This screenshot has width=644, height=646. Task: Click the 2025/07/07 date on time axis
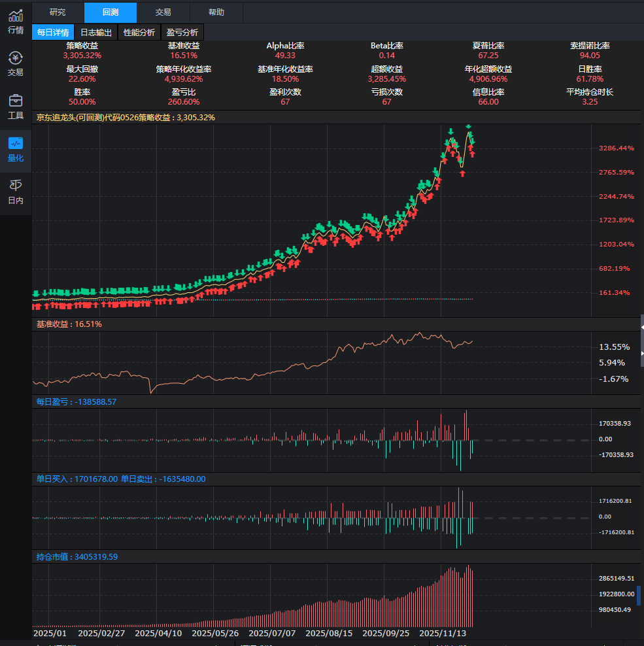coord(272,633)
